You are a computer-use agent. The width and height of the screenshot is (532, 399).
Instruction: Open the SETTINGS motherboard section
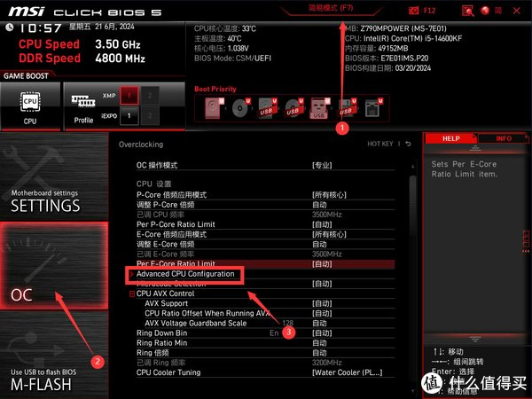coord(54,176)
